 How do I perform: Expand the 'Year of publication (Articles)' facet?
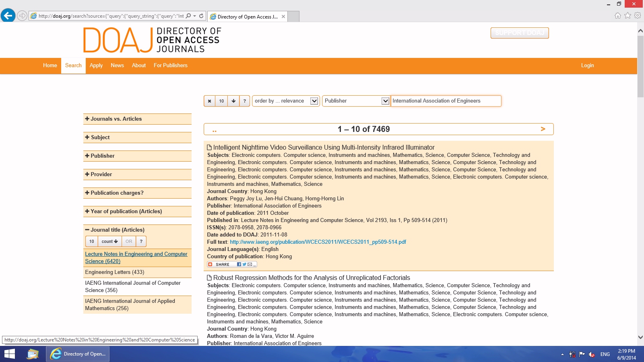[x=137, y=212]
